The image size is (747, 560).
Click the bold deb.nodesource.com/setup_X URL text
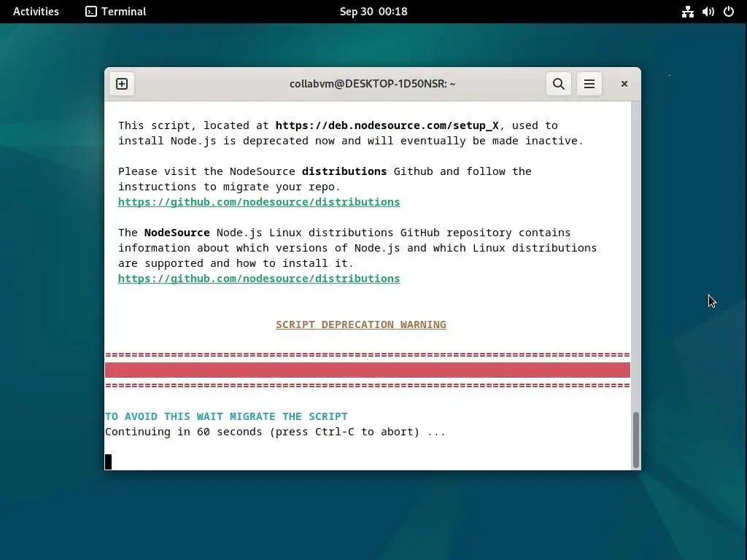click(387, 125)
